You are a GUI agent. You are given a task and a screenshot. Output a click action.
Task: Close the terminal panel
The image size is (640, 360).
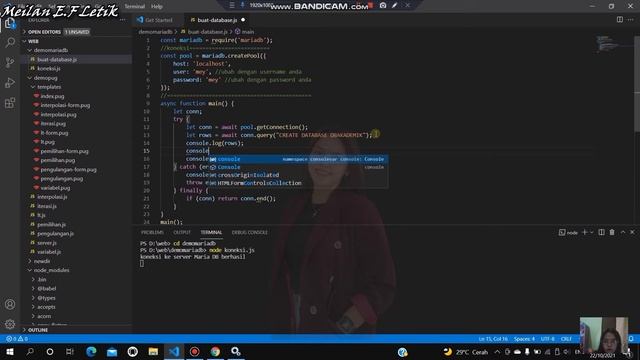click(632, 232)
